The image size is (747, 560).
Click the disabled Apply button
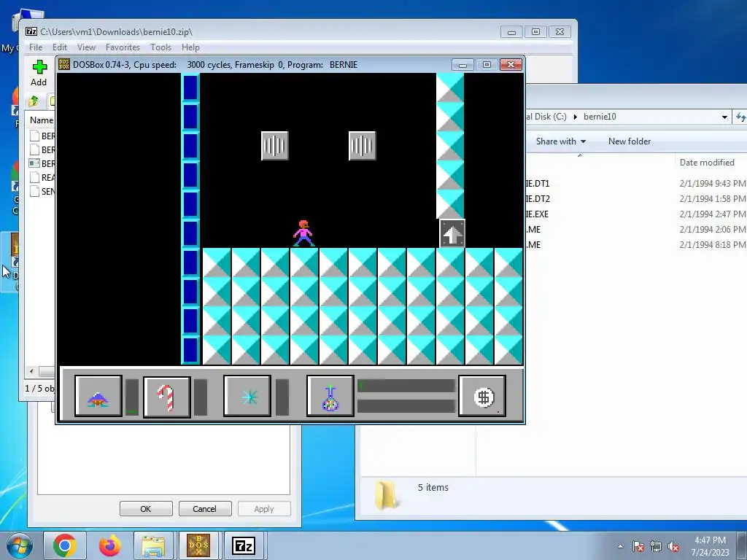[264, 508]
